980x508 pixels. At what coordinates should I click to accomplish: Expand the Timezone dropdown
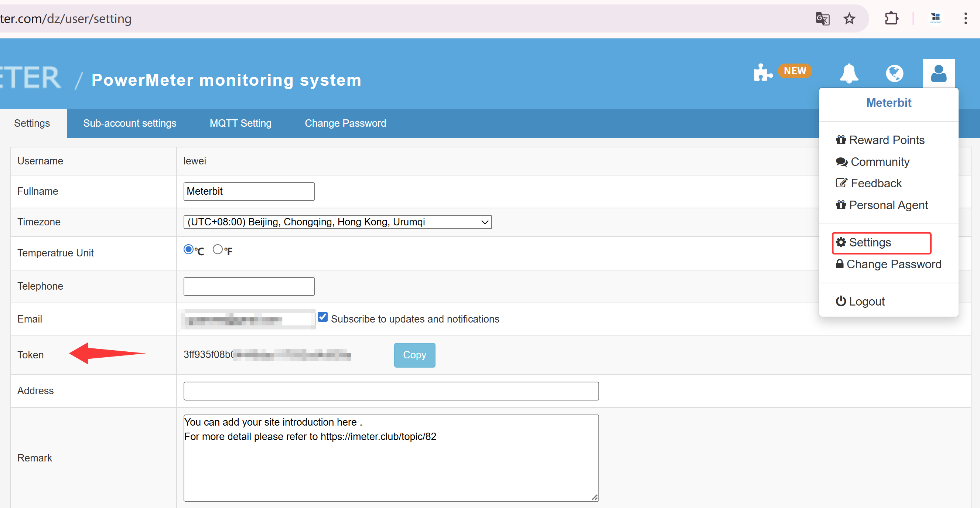point(338,222)
